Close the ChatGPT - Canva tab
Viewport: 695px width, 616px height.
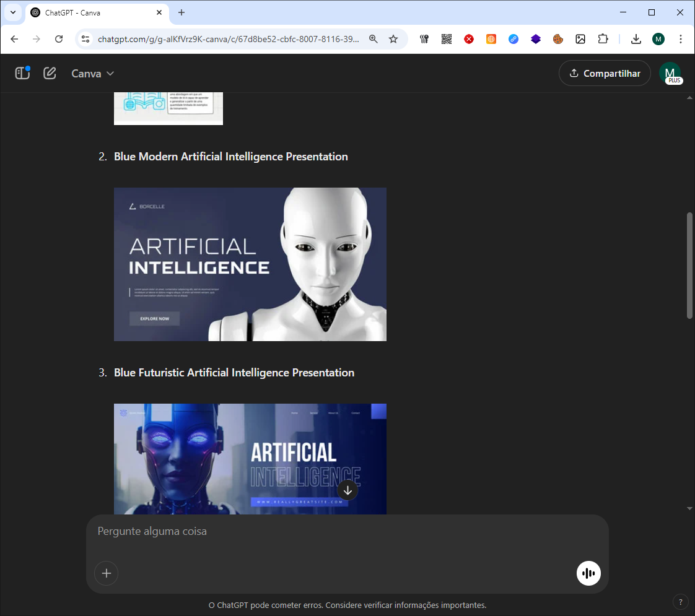159,13
